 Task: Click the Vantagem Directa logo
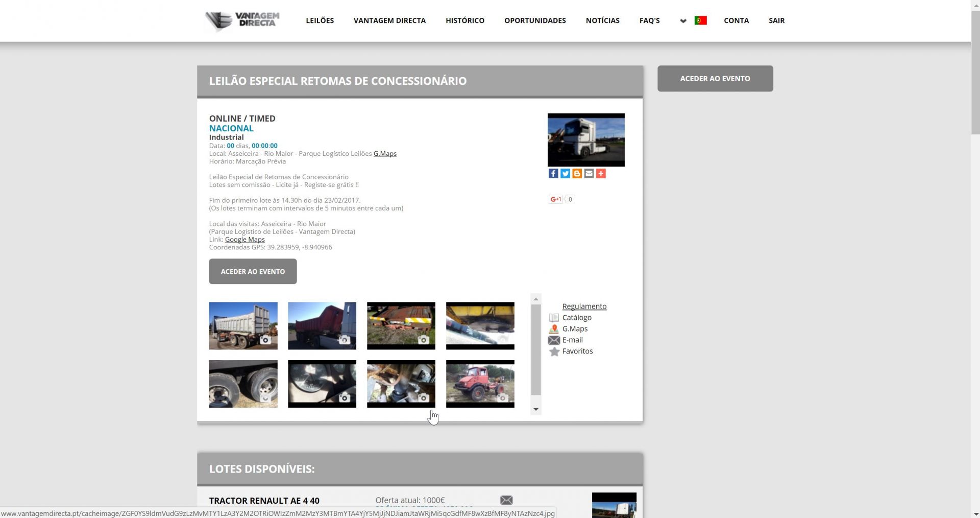coord(242,21)
